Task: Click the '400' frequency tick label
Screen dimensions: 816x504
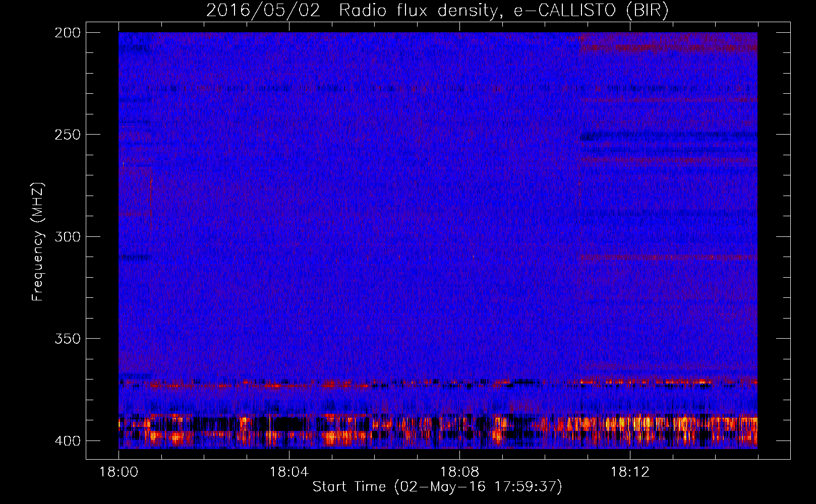Action: pos(68,440)
